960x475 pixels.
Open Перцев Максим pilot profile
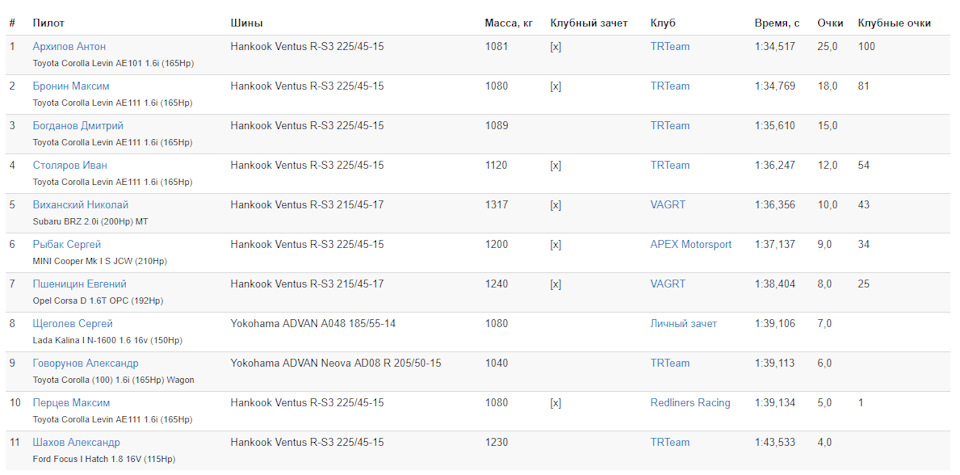pos(72,403)
